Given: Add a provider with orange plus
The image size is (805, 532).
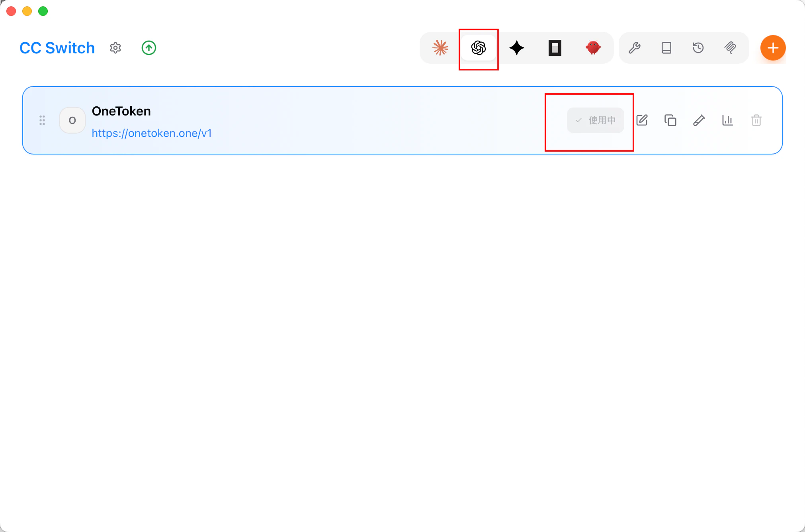Looking at the screenshot, I should point(773,48).
